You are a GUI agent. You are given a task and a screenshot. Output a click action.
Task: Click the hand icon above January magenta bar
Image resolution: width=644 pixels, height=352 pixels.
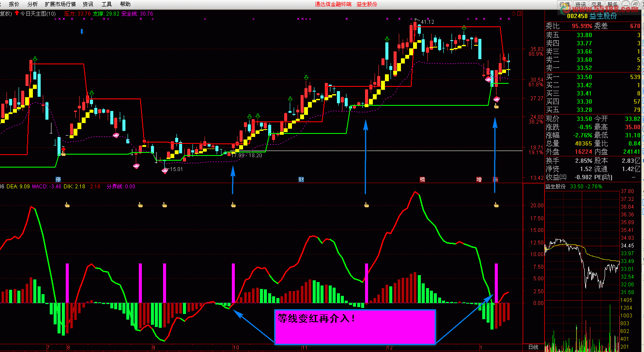(497, 205)
